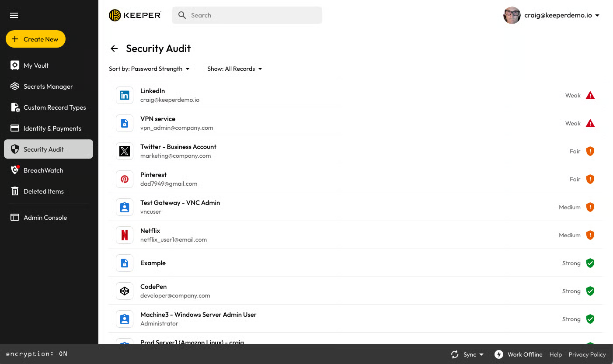Expand the Sync options menu

tap(467, 354)
